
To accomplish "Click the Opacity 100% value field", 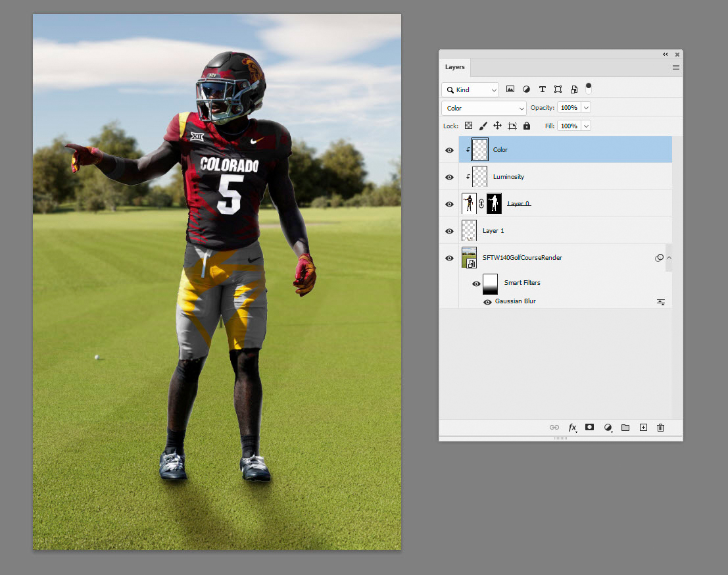I will click(570, 108).
